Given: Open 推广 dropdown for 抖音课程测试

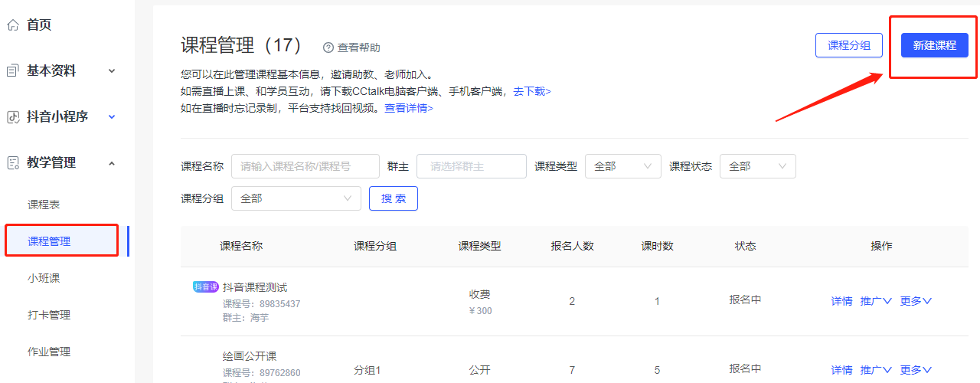Looking at the screenshot, I should [876, 301].
